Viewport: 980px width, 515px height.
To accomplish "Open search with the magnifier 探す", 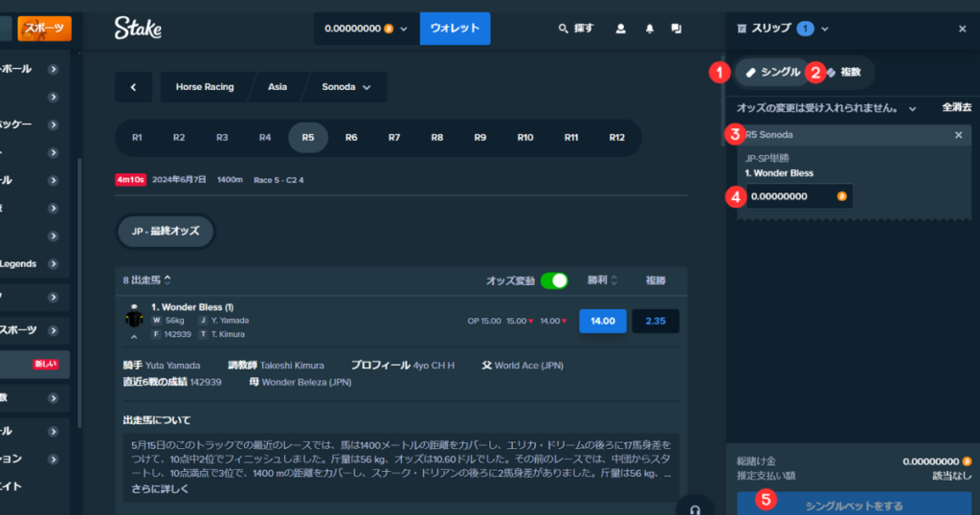I will pos(575,28).
